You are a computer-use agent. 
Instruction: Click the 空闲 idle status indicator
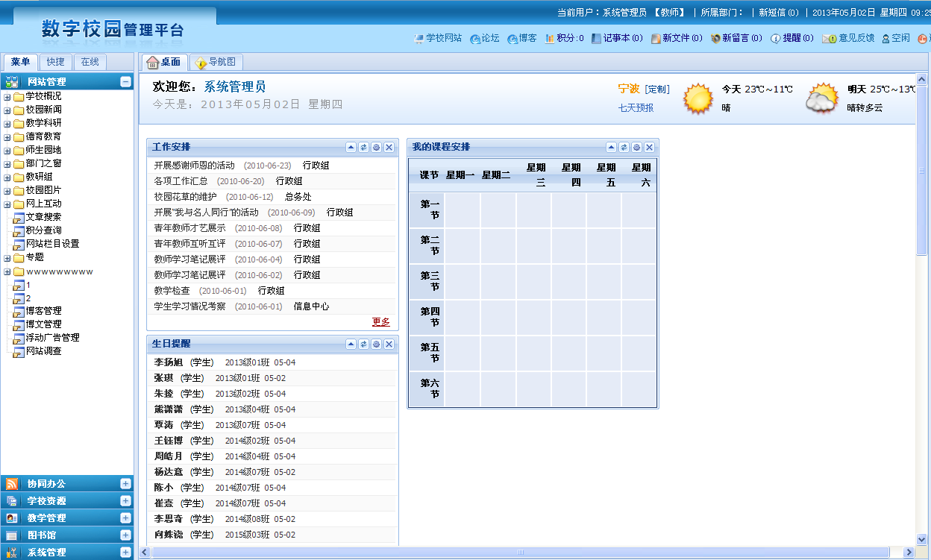(x=896, y=38)
